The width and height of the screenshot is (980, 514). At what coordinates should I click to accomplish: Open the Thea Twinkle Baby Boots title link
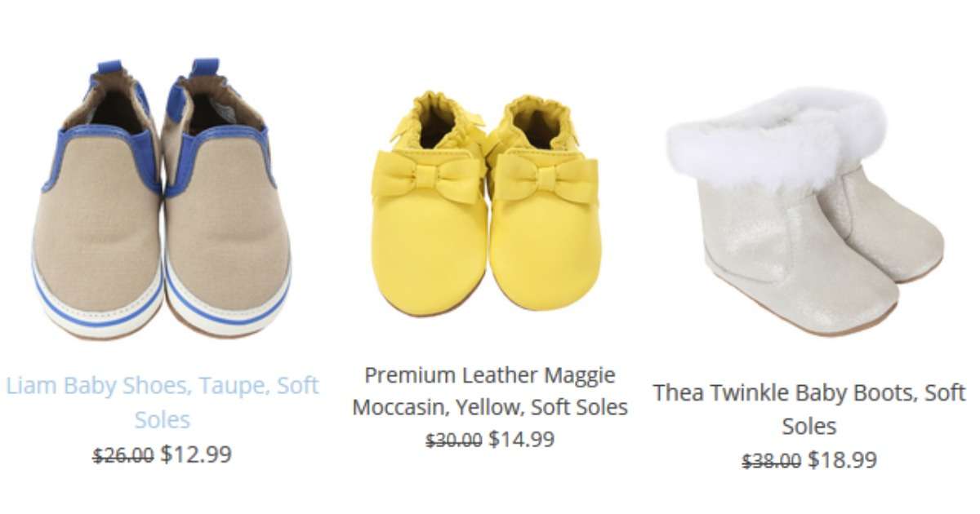click(x=809, y=409)
